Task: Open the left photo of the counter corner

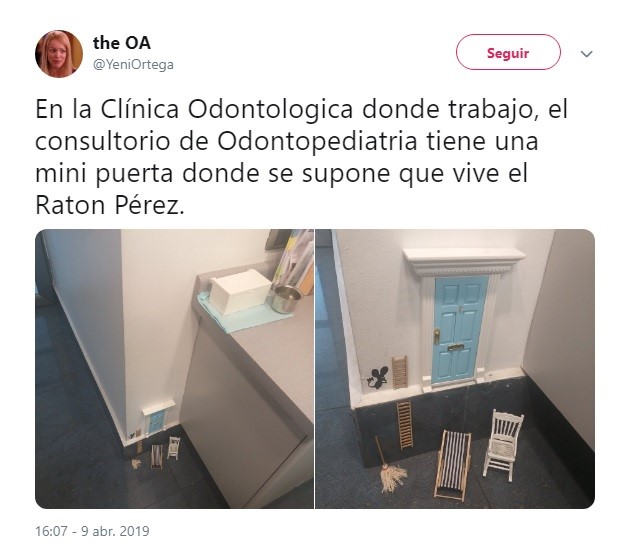Action: click(174, 369)
